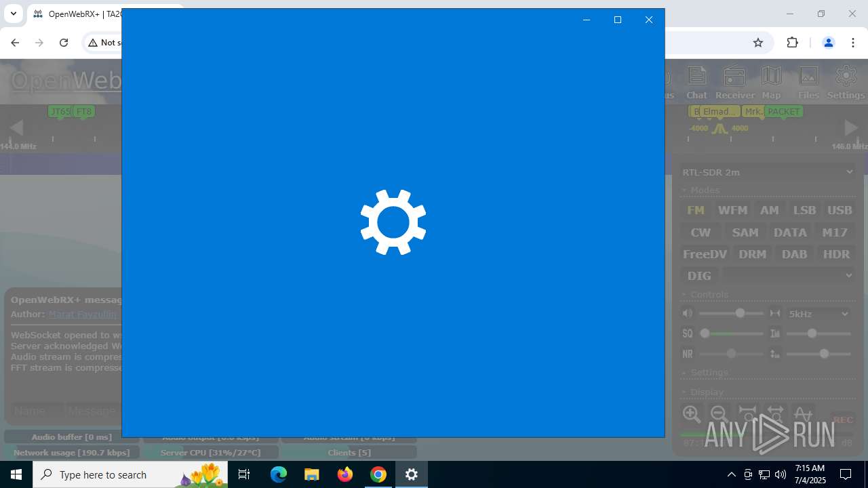Image resolution: width=868 pixels, height=488 pixels.
Task: Open Chrome three-dot menu
Action: click(x=853, y=43)
